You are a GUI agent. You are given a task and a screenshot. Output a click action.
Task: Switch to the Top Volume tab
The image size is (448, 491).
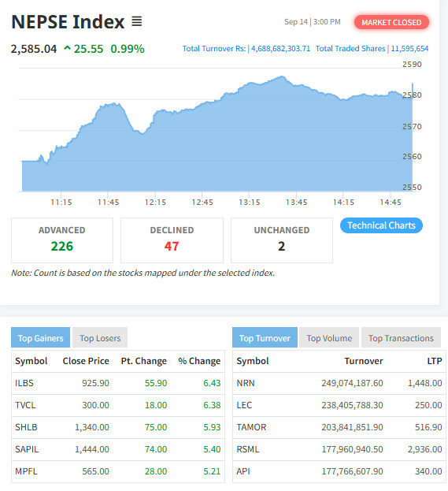pos(329,338)
